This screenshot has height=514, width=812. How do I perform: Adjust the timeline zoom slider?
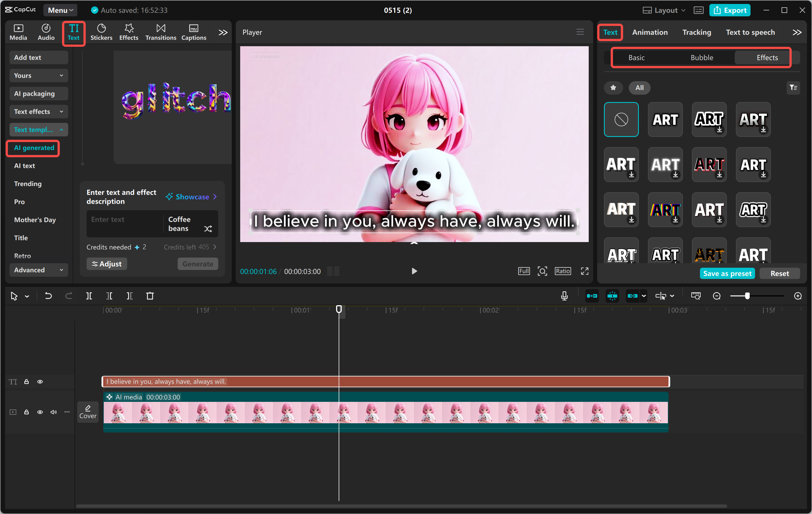pos(747,296)
